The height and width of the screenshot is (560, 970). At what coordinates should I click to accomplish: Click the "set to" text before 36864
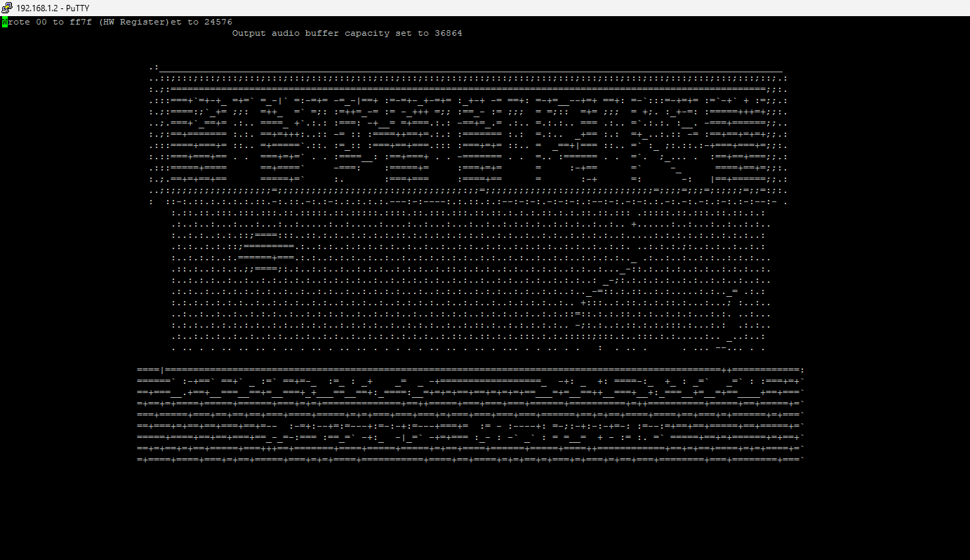click(412, 34)
